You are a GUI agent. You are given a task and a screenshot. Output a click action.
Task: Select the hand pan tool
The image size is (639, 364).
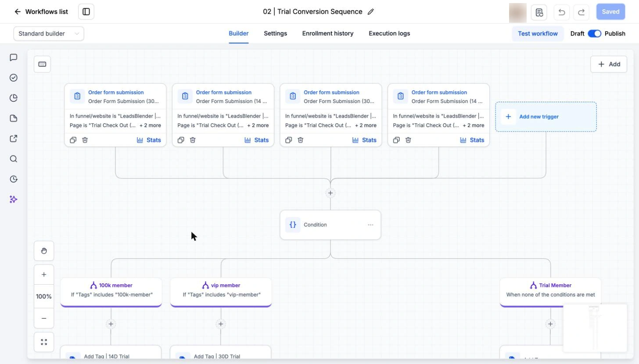[x=44, y=251]
